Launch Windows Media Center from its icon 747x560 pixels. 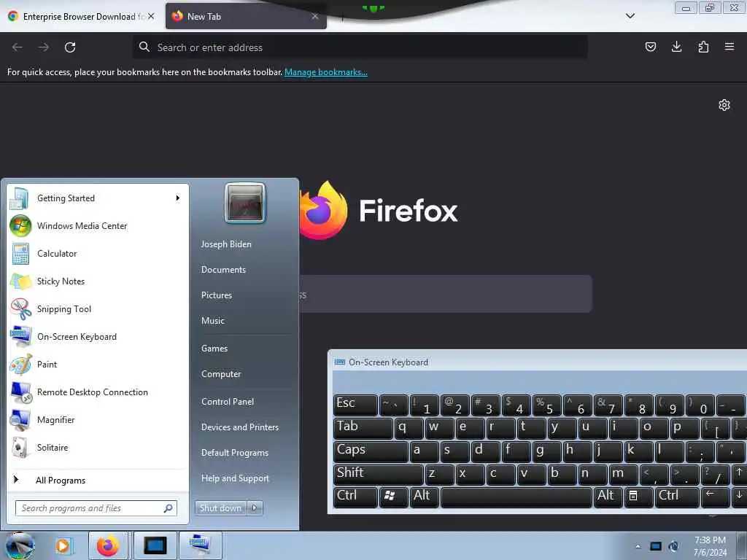pyautogui.click(x=20, y=226)
